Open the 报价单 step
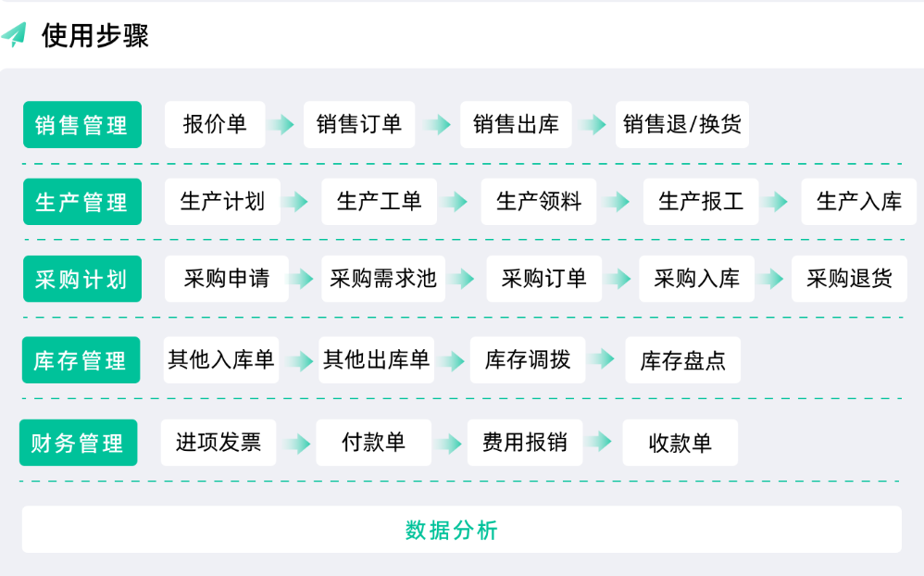 tap(215, 125)
